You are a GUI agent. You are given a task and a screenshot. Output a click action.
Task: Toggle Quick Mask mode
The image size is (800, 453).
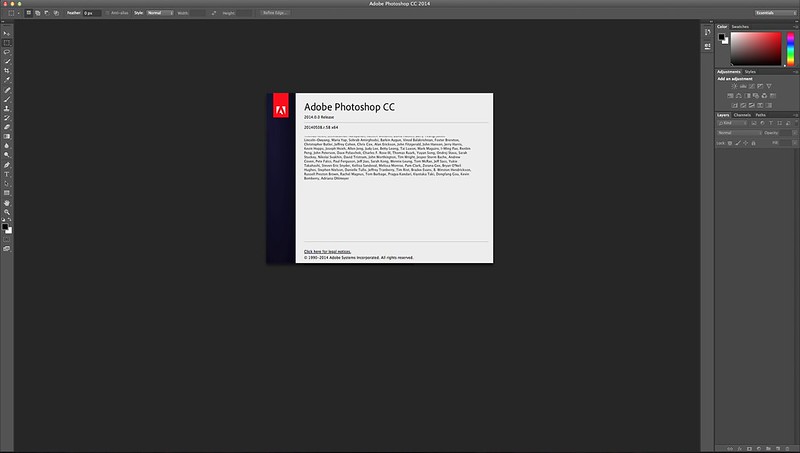tap(7, 239)
